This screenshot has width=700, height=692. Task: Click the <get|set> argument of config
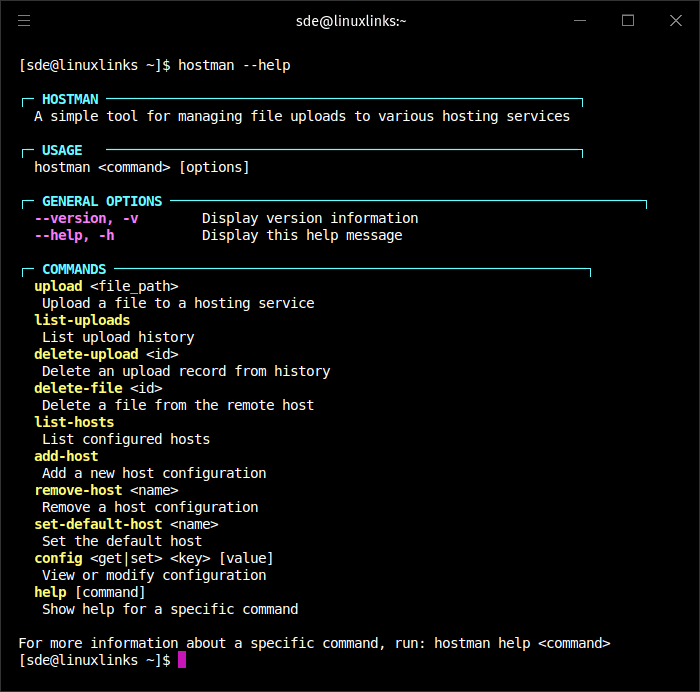[x=126, y=558]
